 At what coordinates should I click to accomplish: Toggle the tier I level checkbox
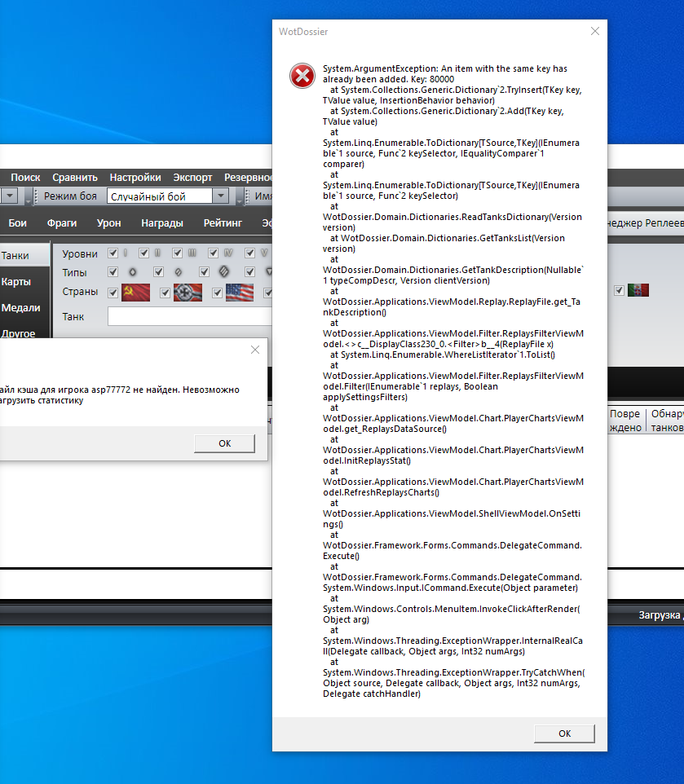pyautogui.click(x=113, y=253)
